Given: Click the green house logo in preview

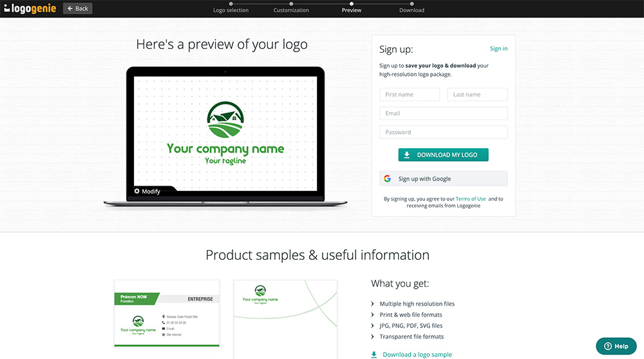Looking at the screenshot, I should 225,120.
